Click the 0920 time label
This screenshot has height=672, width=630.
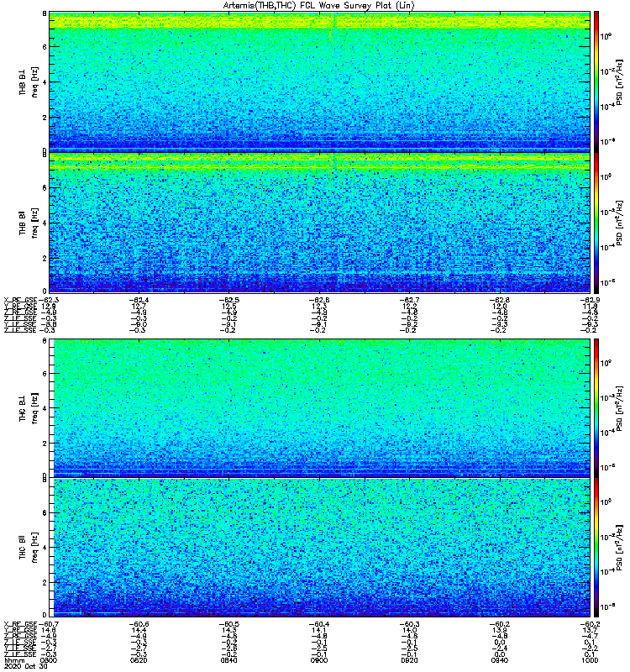coord(409,660)
